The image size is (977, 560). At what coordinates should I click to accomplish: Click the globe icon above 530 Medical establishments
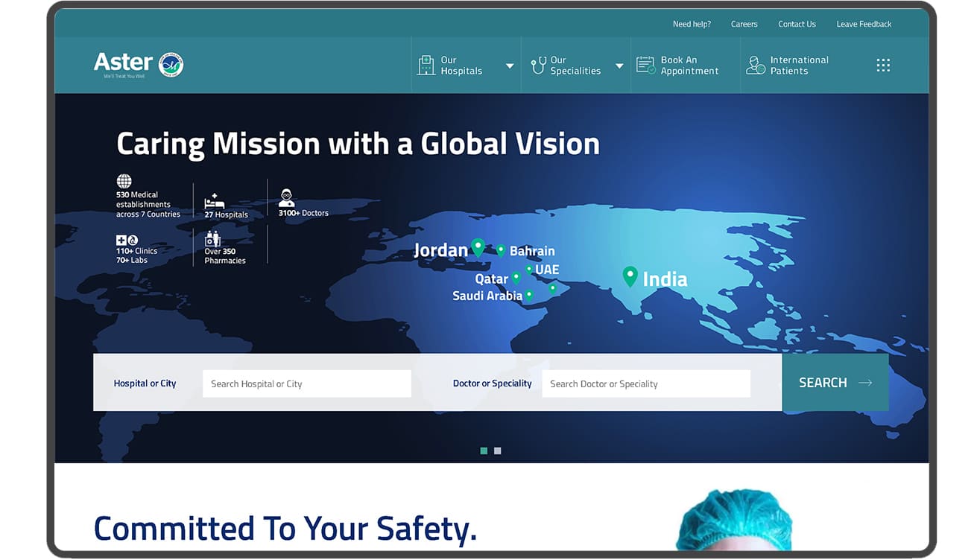(124, 181)
